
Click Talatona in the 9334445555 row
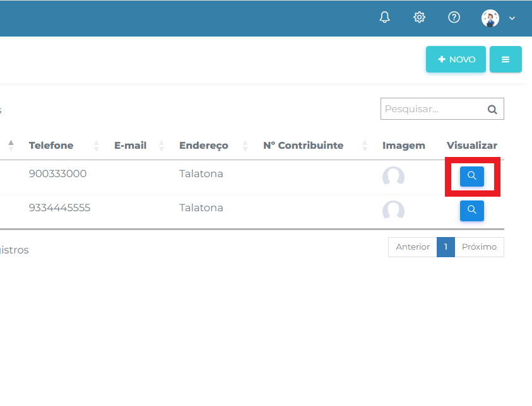[201, 208]
